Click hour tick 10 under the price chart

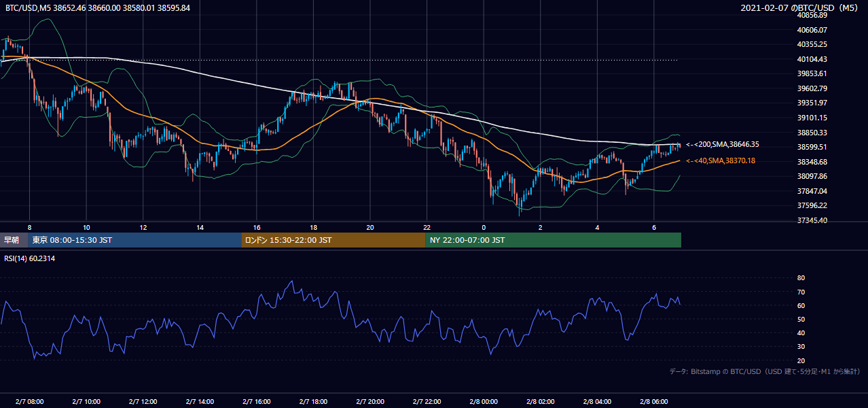point(86,227)
